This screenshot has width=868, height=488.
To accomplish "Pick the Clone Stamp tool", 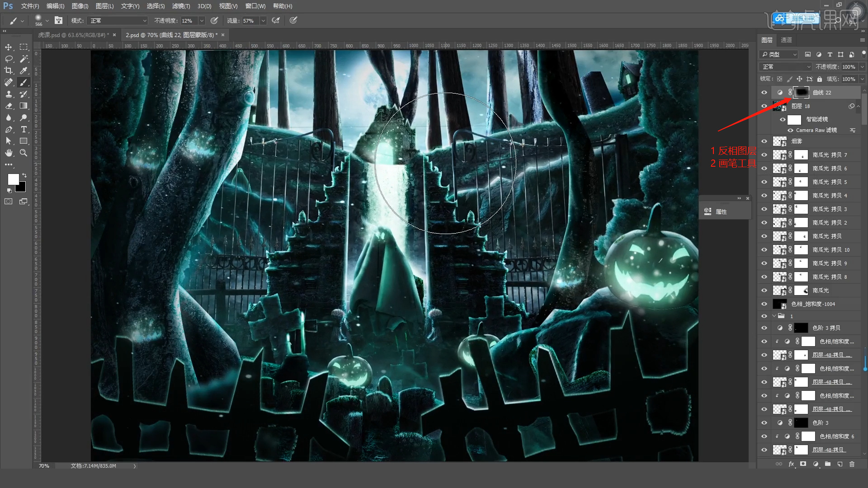I will tap(9, 94).
